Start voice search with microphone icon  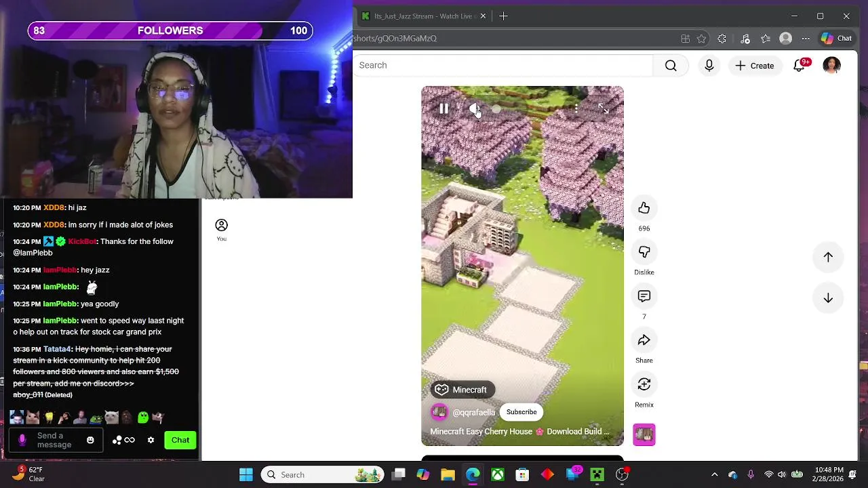pyautogui.click(x=709, y=65)
